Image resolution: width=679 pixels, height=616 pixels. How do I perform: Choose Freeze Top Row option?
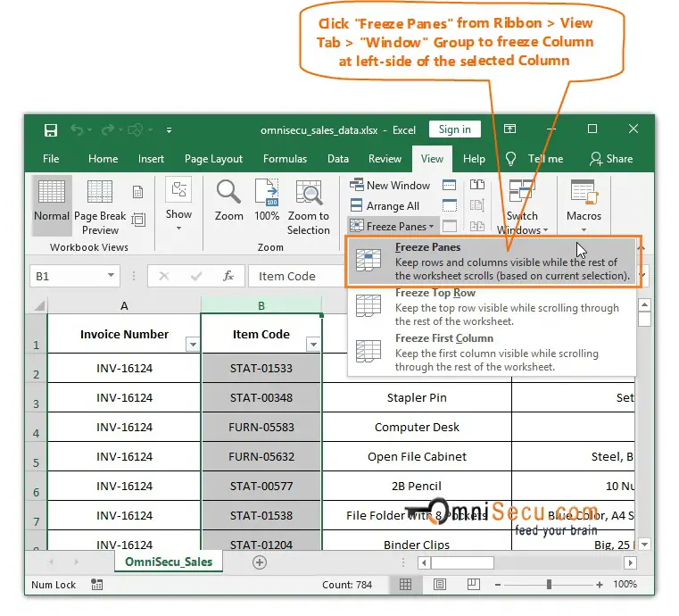[492, 307]
